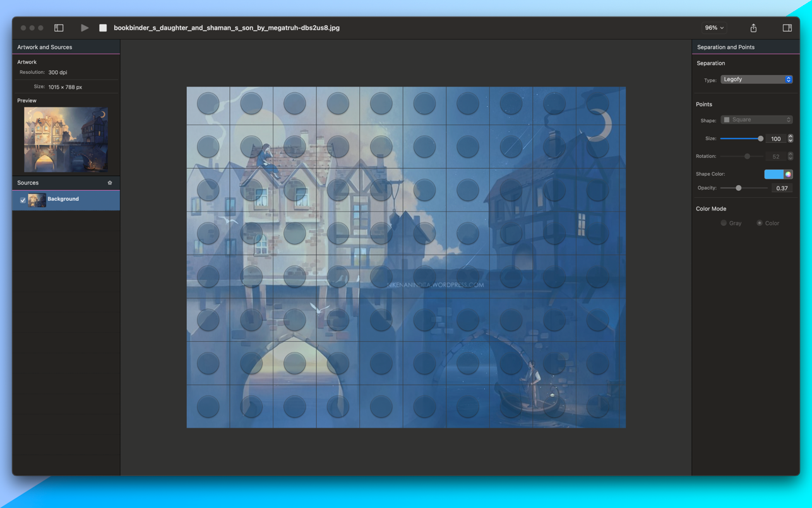
Task: Toggle the right inspector panel icon
Action: click(x=787, y=28)
